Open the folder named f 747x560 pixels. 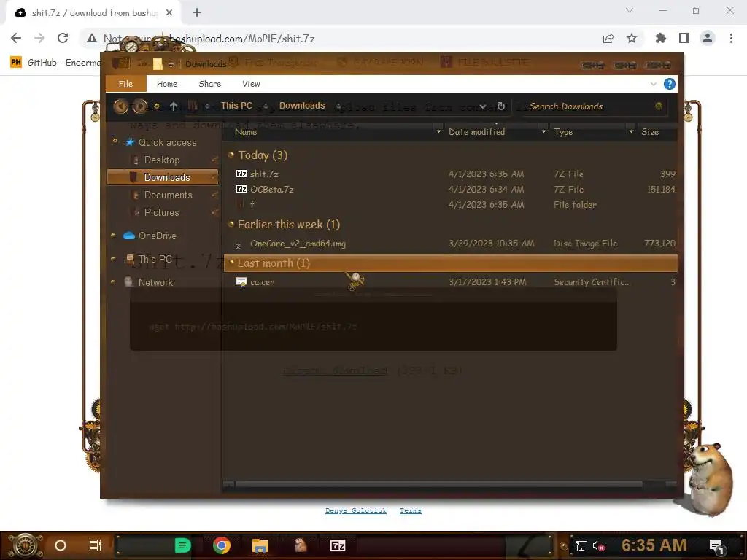252,204
